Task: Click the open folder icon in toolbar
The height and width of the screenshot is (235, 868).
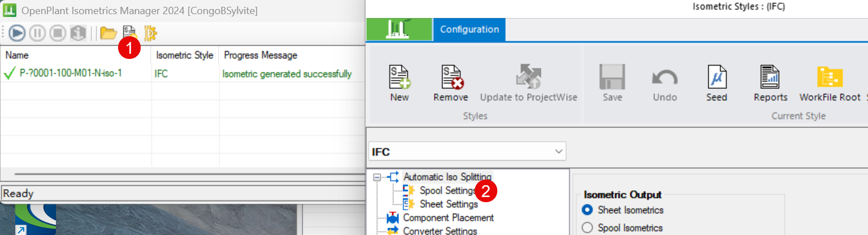Action: tap(108, 33)
